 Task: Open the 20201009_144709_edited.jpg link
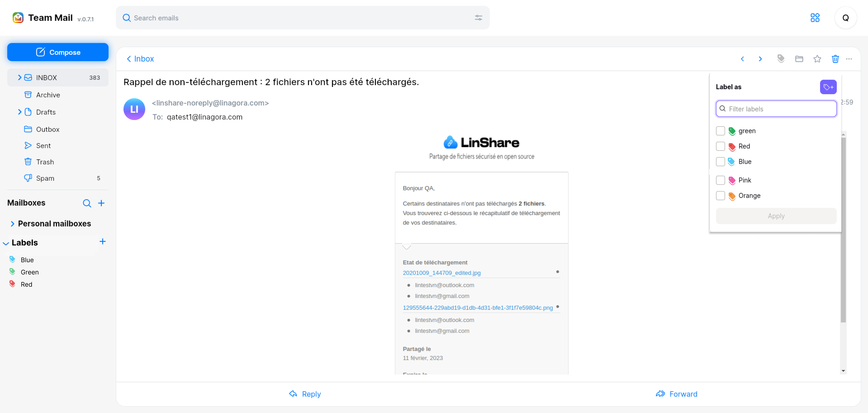pos(441,273)
